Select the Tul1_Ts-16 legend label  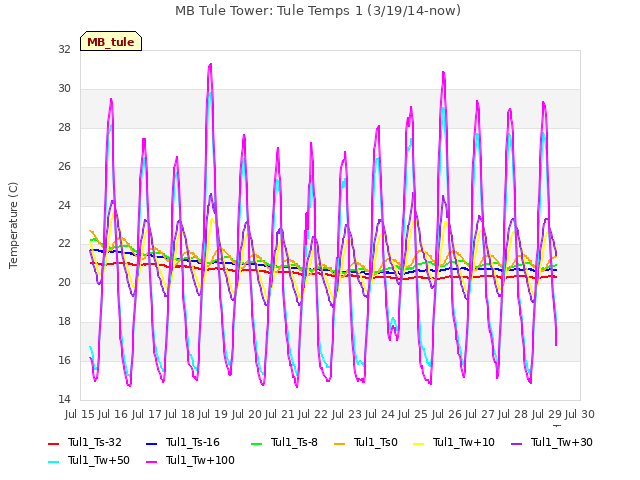coord(193,442)
